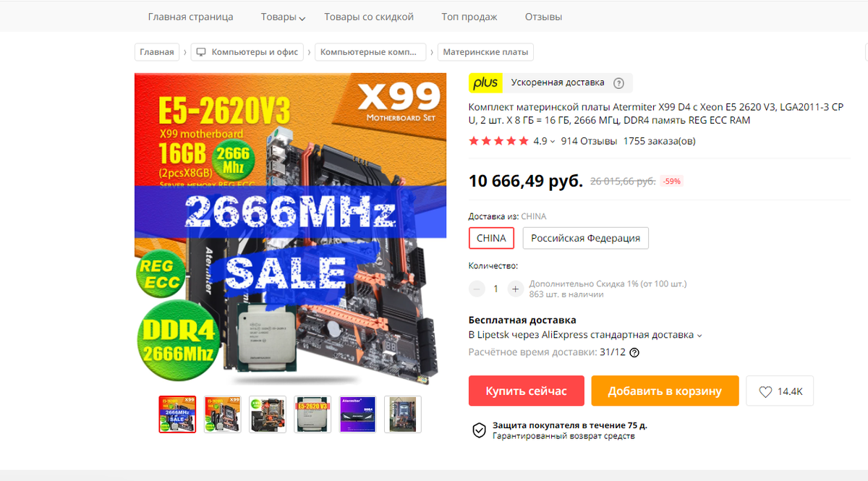Expand the 4.9 rating breakdown chevron
Image resolution: width=868 pixels, height=481 pixels.
553,142
